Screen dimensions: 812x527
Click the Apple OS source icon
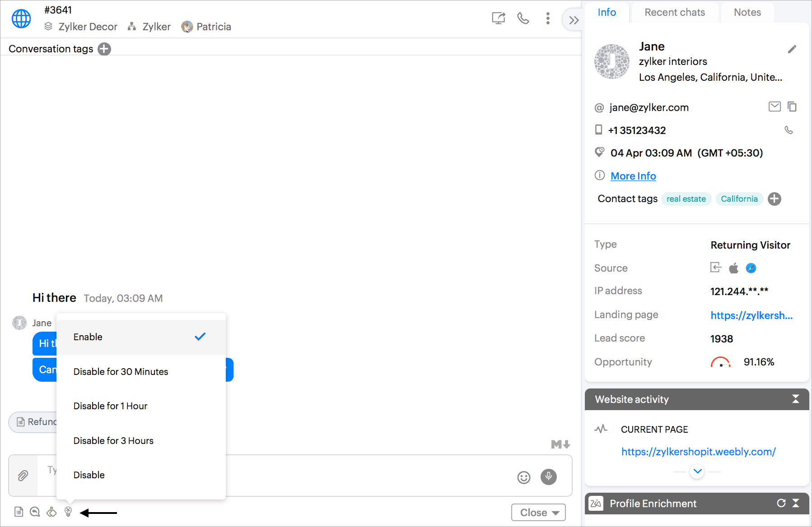point(734,268)
